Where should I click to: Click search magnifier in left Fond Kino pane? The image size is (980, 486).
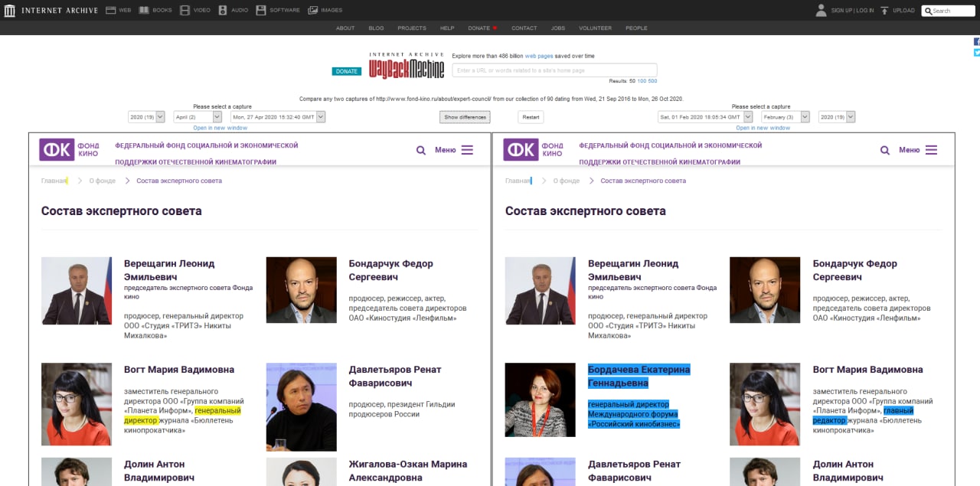(x=421, y=150)
